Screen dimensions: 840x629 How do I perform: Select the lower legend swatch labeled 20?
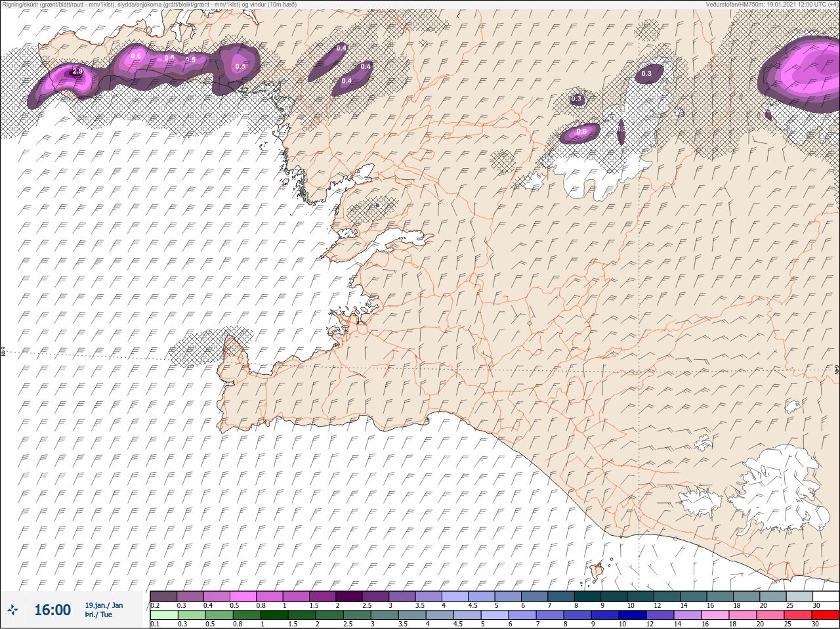[x=770, y=615]
